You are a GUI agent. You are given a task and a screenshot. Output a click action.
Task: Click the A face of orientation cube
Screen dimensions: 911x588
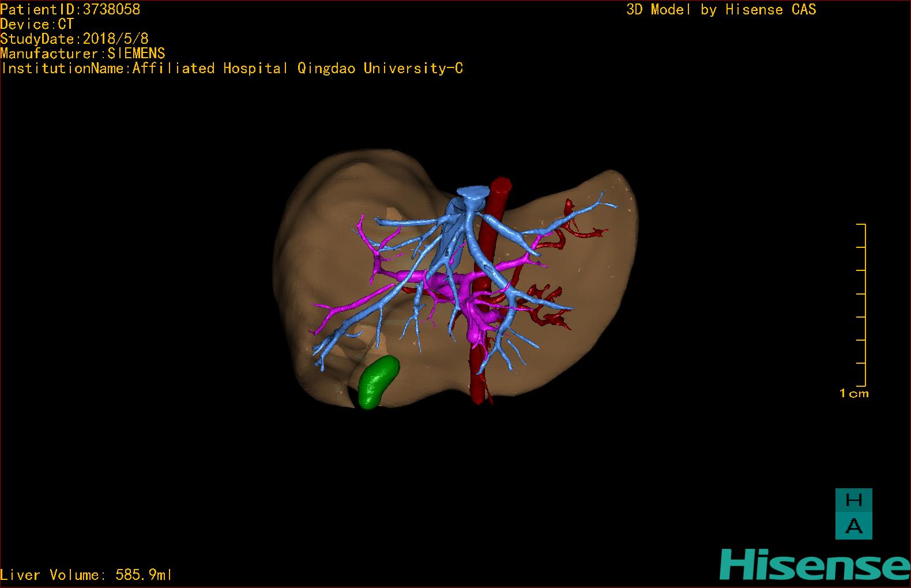(x=853, y=526)
